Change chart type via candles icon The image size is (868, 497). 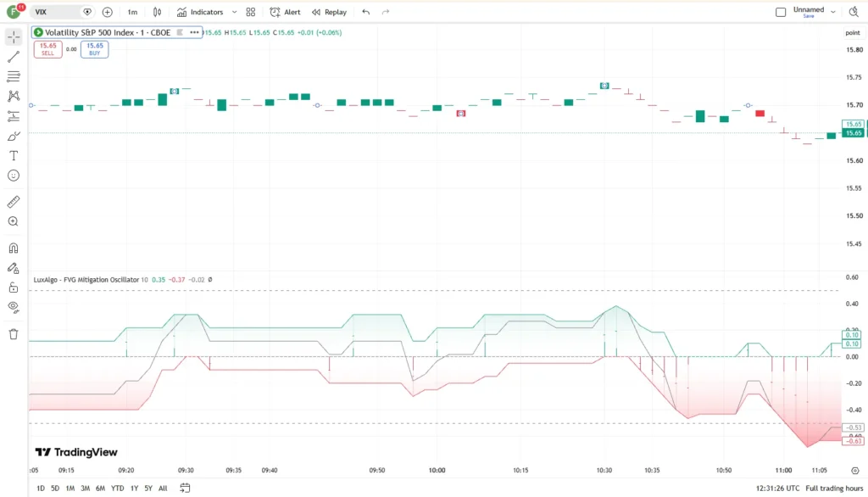pos(157,12)
